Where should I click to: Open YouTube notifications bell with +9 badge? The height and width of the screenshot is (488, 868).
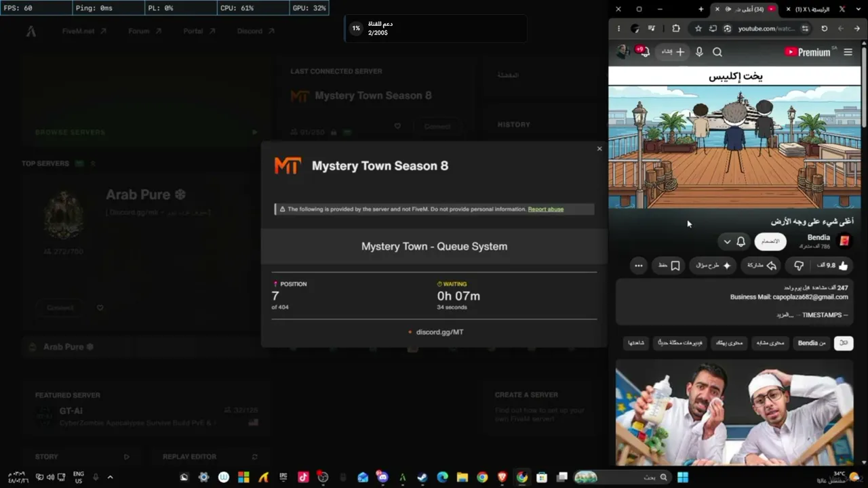(x=642, y=52)
